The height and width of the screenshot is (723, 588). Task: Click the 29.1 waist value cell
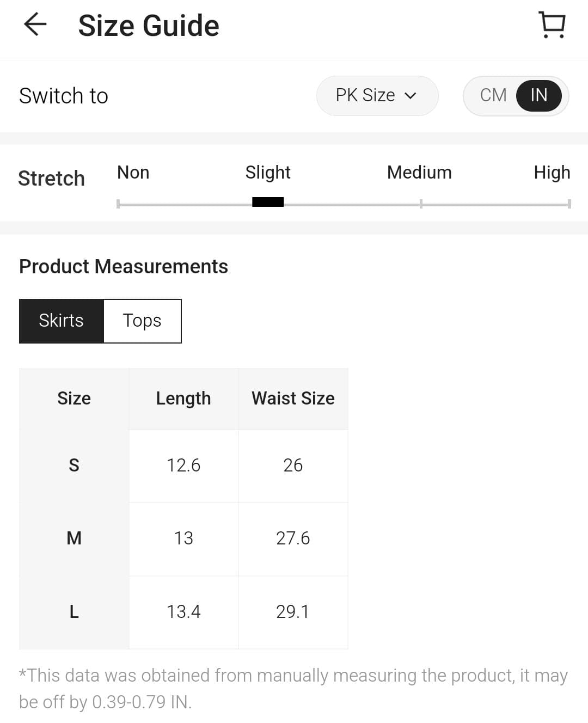point(293,612)
